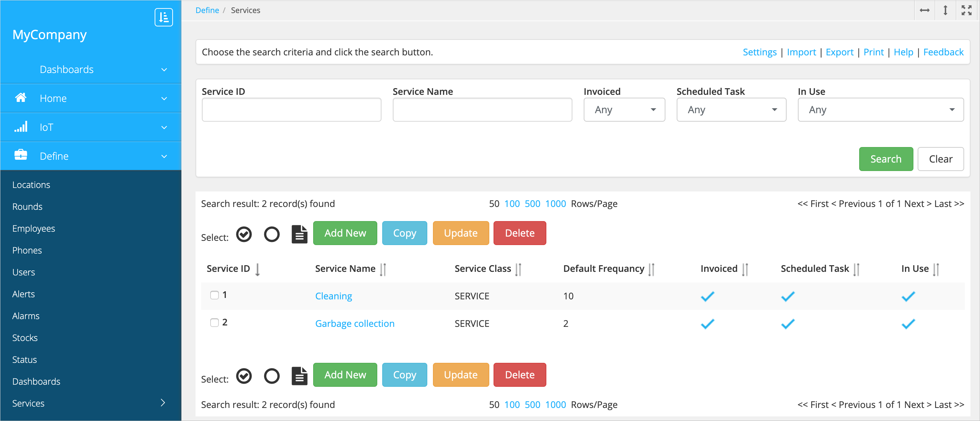Click the Service Name input field

click(x=482, y=110)
